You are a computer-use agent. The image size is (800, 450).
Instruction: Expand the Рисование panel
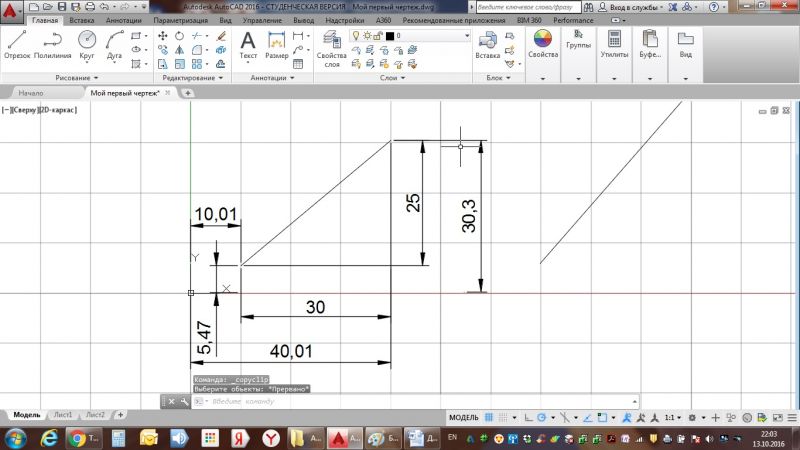(77, 78)
